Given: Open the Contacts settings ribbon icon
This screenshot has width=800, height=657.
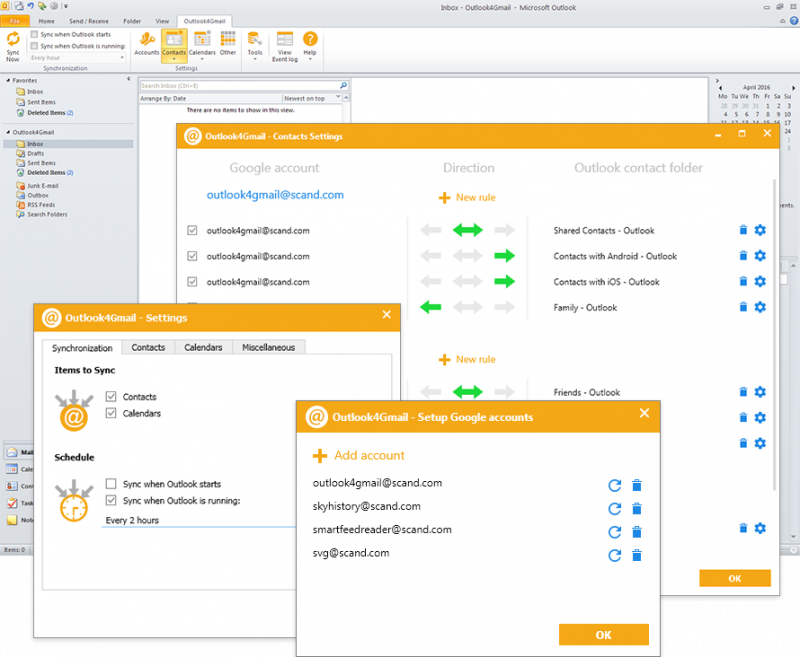Looking at the screenshot, I should click(174, 45).
